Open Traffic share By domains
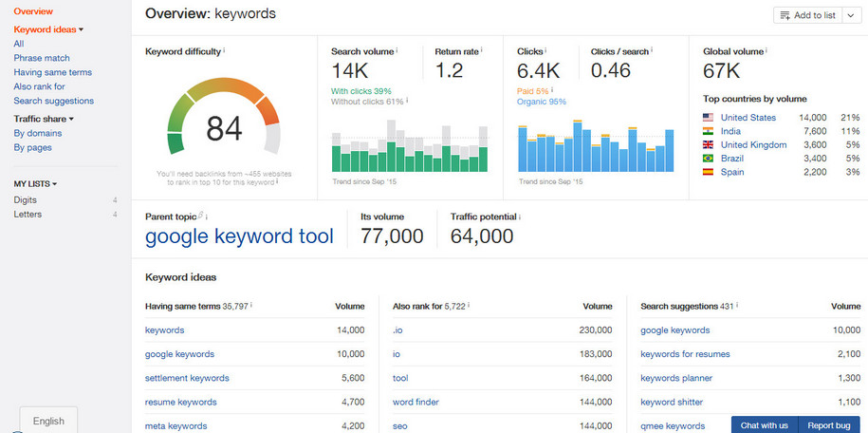 (38, 133)
